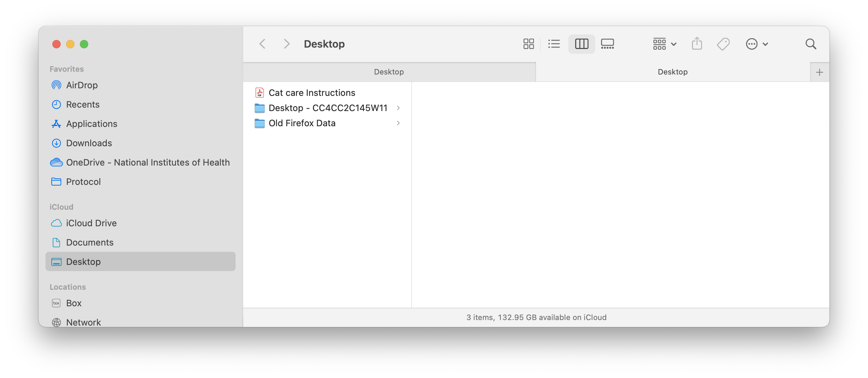Viewport: 868px width, 378px height.
Task: Select the Cat care Instructions PDF
Action: click(312, 93)
